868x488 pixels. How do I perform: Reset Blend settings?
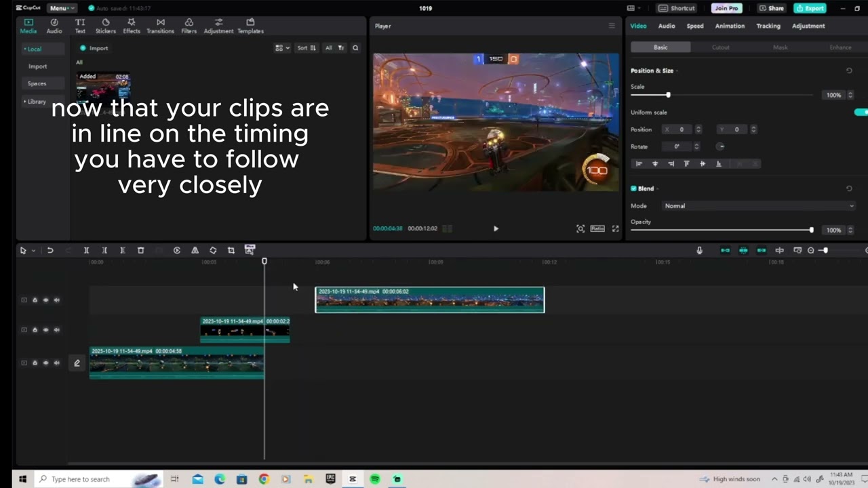point(849,188)
